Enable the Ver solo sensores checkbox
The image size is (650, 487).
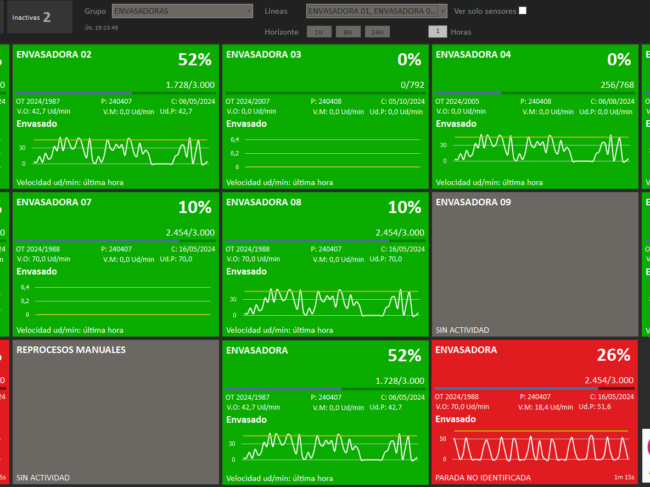coord(522,11)
